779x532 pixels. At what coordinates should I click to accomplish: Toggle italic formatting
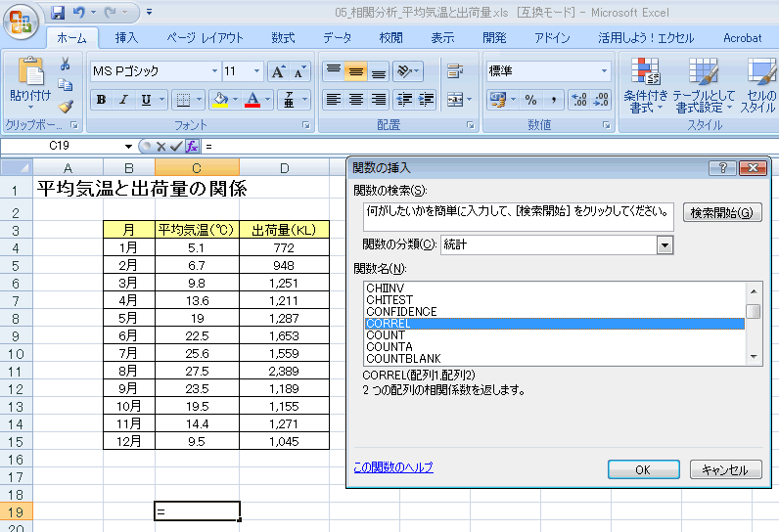tap(123, 100)
